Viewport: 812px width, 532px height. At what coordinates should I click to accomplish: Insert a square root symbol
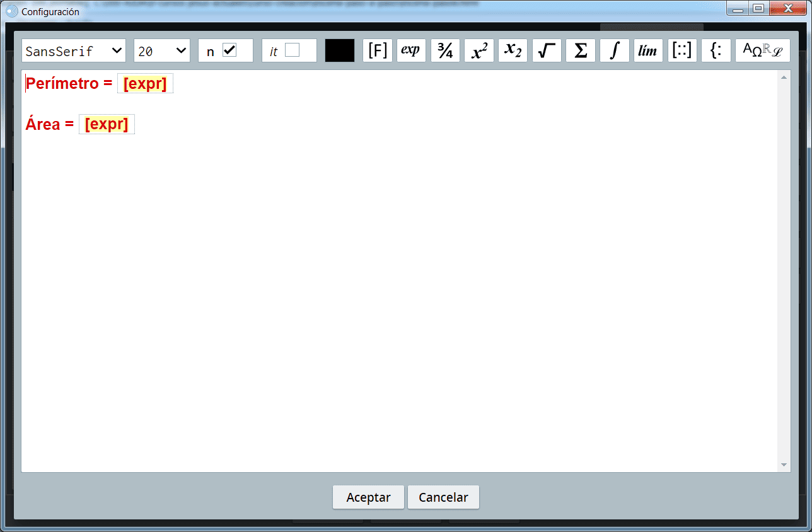coord(547,51)
